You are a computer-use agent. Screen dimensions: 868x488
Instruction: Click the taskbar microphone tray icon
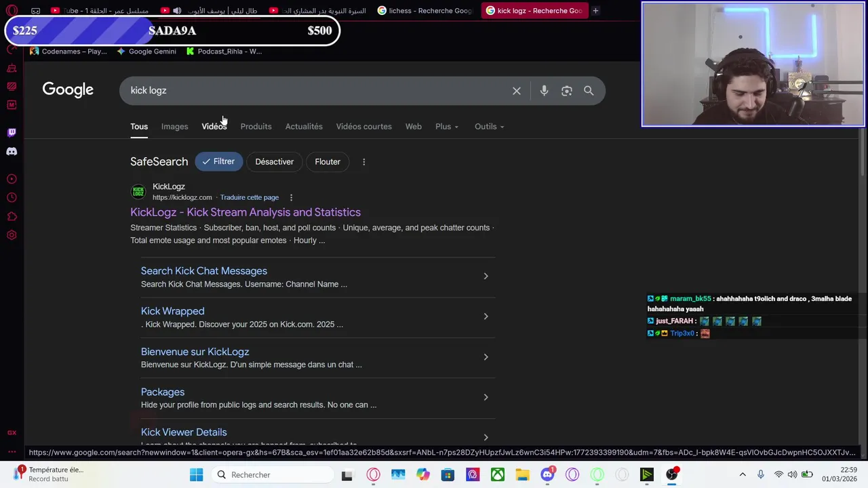pyautogui.click(x=761, y=474)
